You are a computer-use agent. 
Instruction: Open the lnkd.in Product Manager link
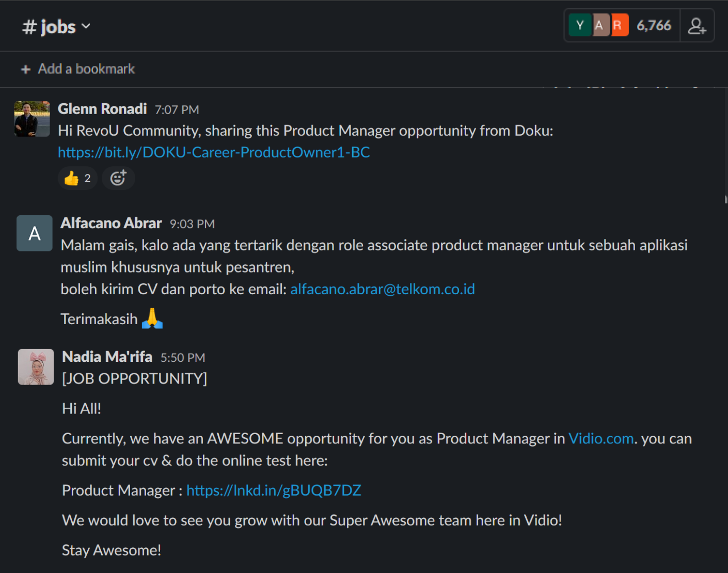tap(274, 490)
